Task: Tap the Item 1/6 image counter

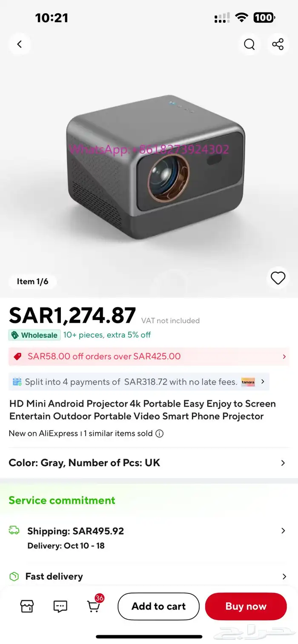Action: [33, 282]
